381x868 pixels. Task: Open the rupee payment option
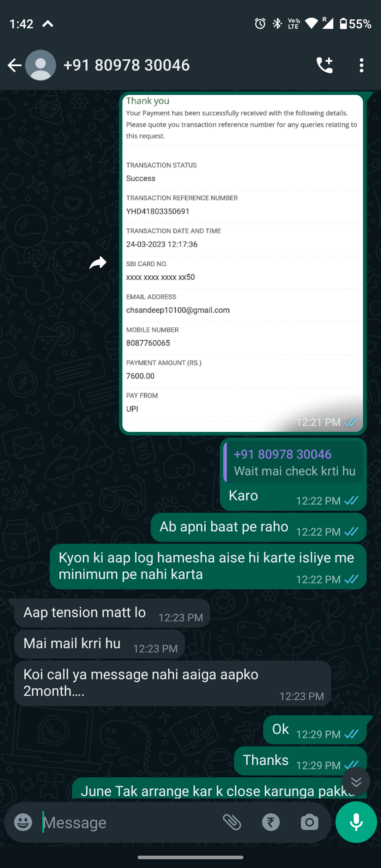(x=271, y=822)
